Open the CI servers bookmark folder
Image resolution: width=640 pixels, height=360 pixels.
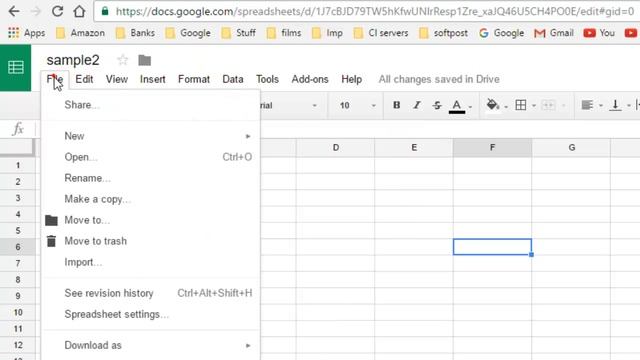381,33
